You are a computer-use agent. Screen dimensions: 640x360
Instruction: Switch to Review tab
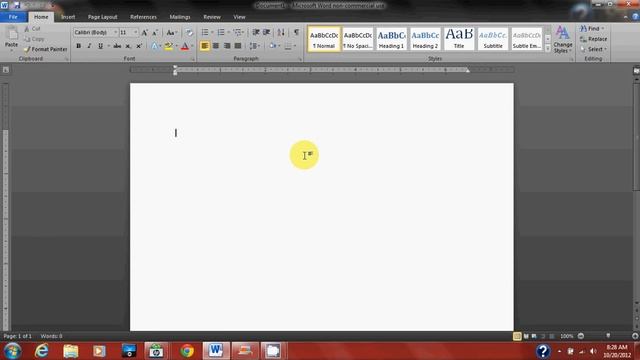212,17
